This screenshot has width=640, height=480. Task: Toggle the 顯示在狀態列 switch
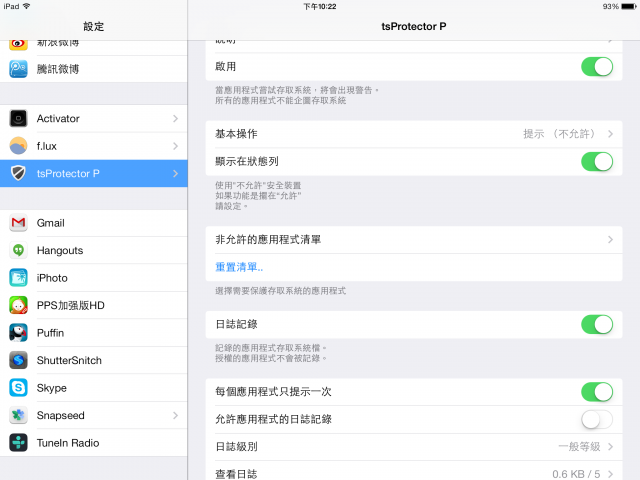coord(597,162)
